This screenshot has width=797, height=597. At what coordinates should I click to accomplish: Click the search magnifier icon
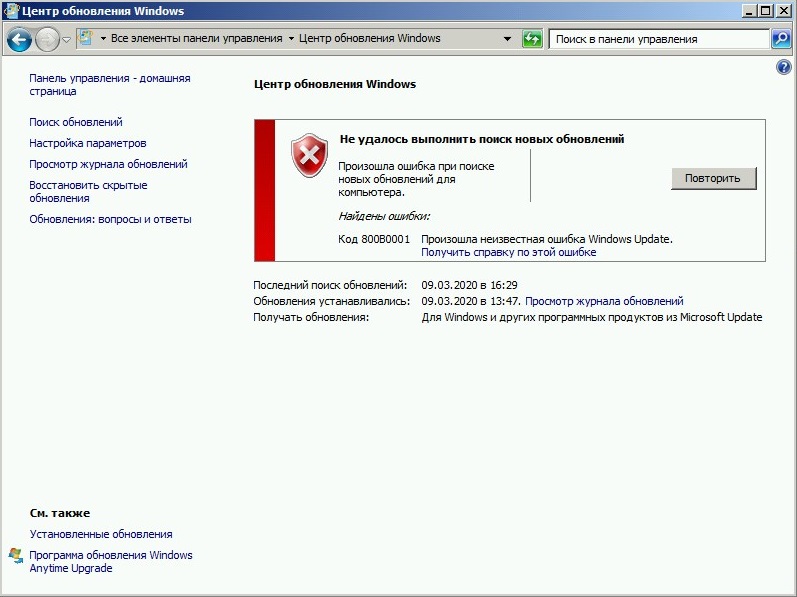[781, 39]
